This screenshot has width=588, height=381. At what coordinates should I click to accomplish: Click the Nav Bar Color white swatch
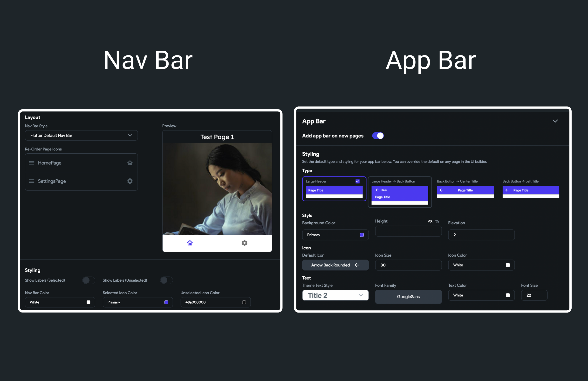[x=88, y=302]
